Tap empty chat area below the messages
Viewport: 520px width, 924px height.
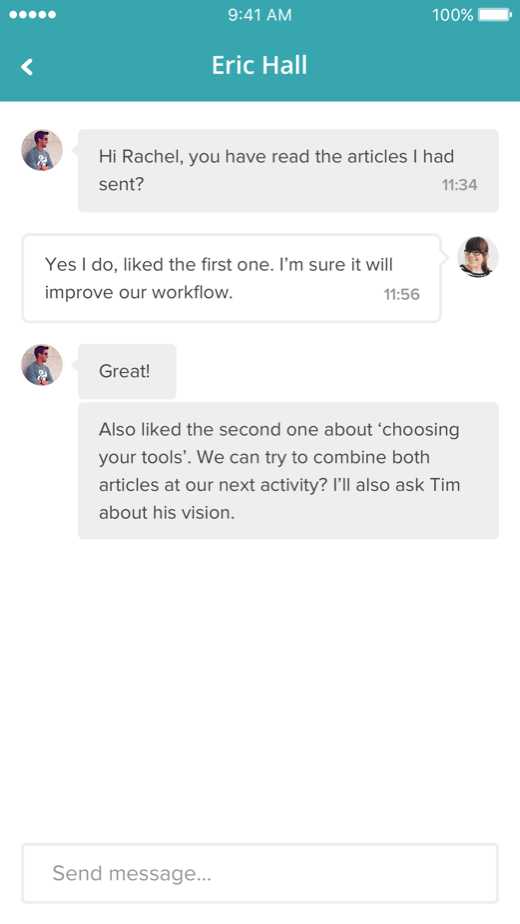point(260,689)
